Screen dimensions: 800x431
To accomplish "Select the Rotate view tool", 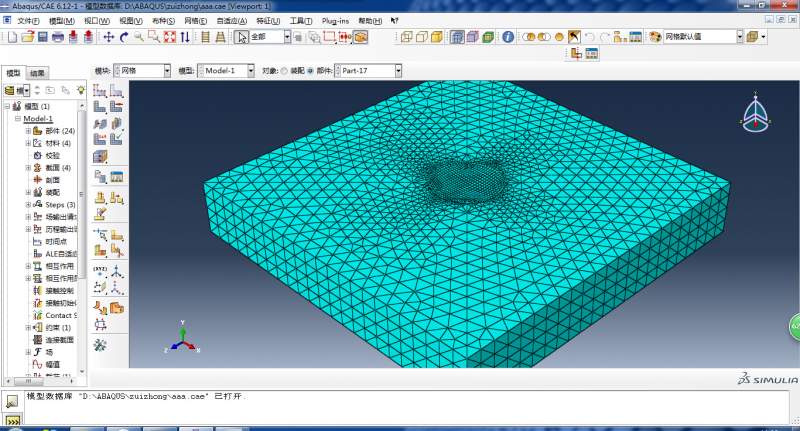I will pyautogui.click(x=124, y=37).
